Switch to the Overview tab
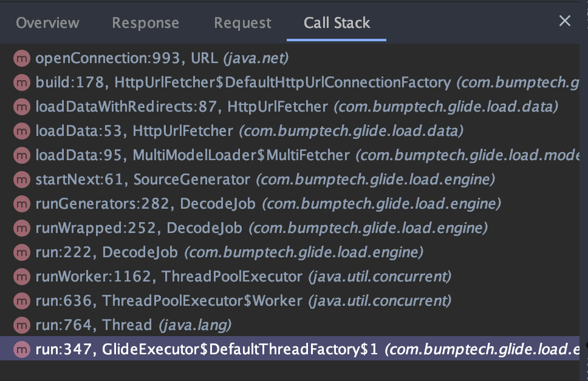The image size is (588, 381). tap(47, 23)
